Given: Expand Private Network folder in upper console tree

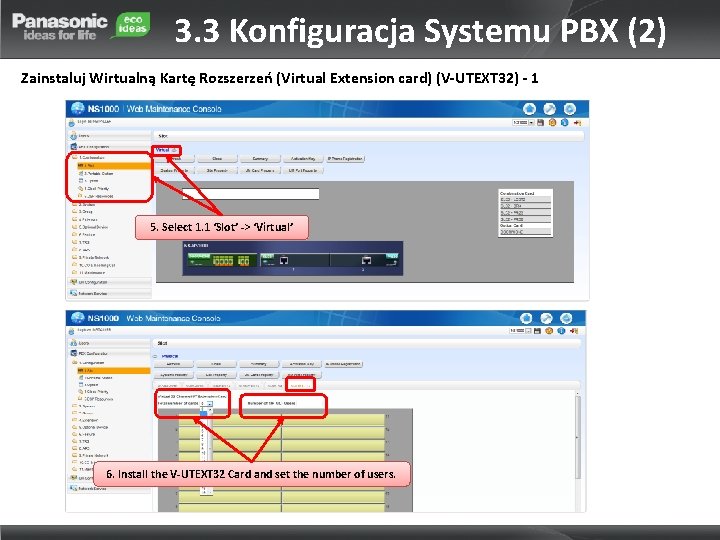Looking at the screenshot, I should (x=91, y=258).
